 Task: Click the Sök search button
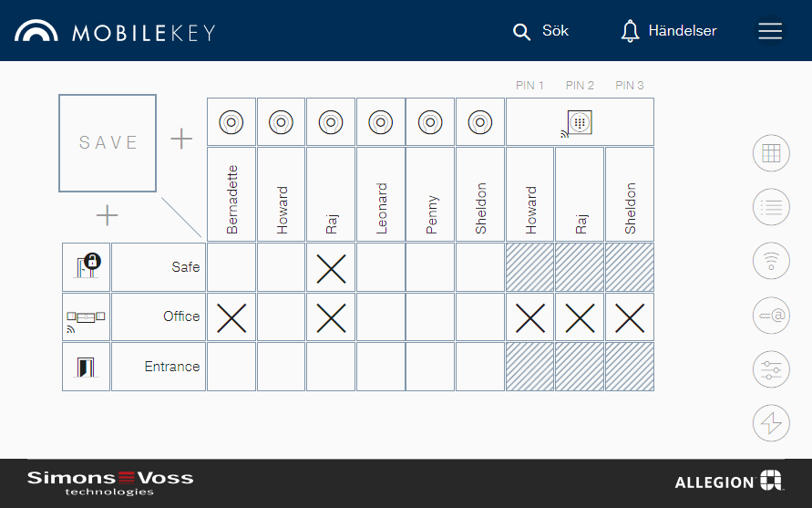(x=541, y=31)
